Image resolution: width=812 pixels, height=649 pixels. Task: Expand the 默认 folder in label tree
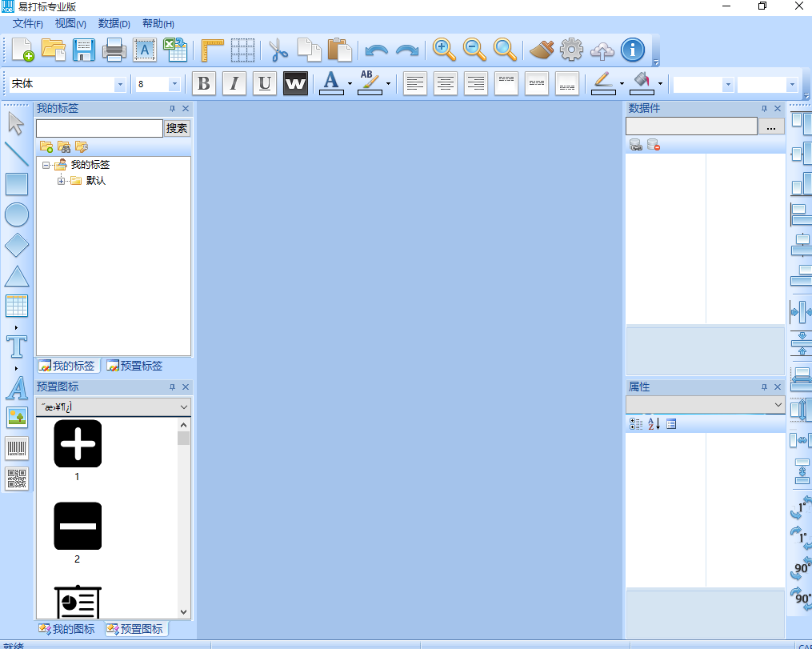(62, 181)
